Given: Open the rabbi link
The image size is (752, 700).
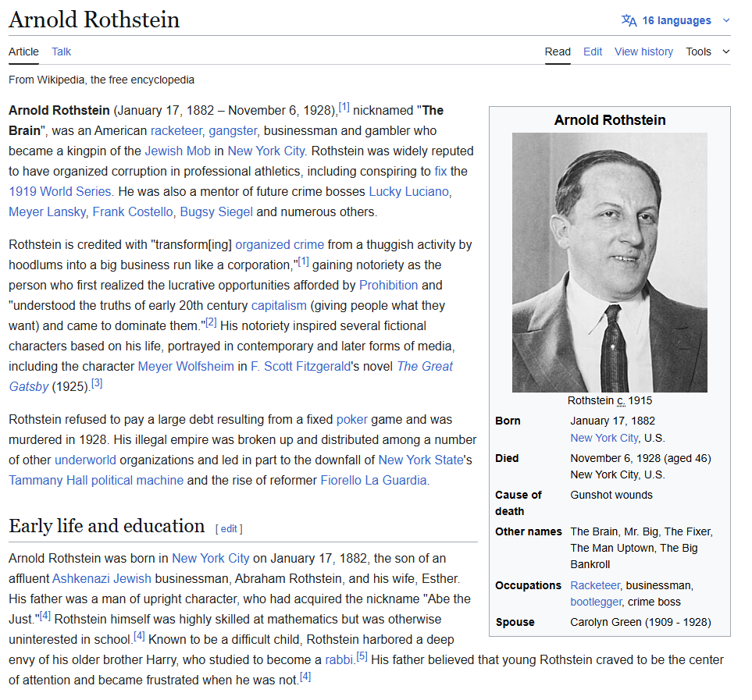Looking at the screenshot, I should 340,660.
